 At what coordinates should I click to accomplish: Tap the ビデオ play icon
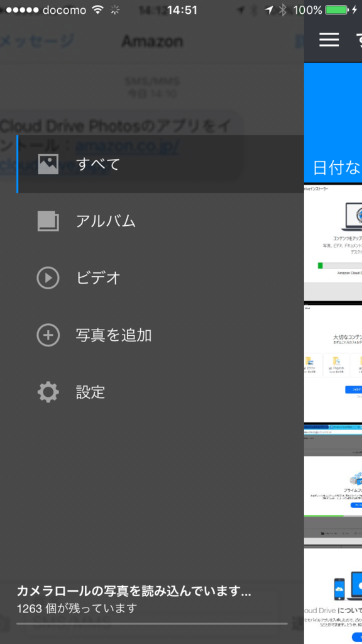point(48,278)
